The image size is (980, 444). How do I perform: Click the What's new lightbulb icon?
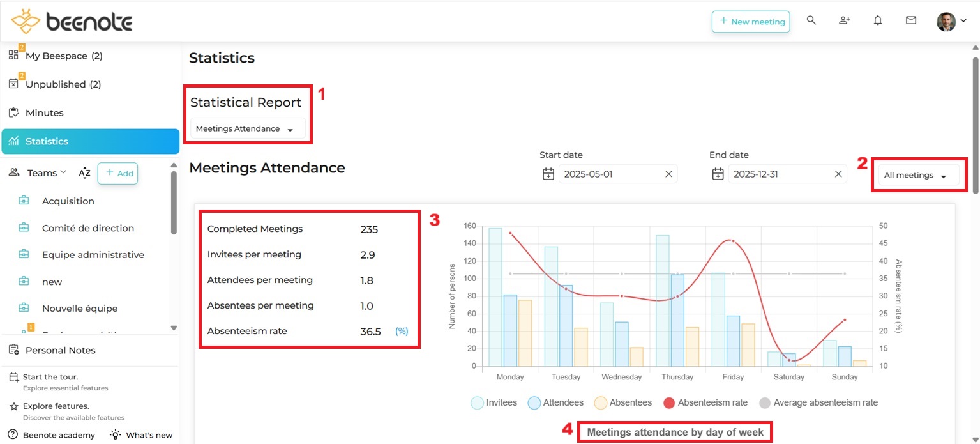click(115, 434)
